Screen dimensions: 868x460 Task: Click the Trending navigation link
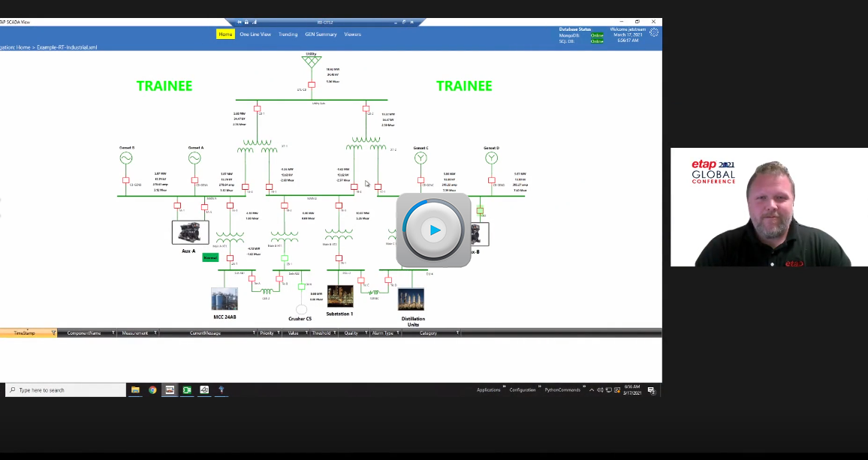point(288,35)
